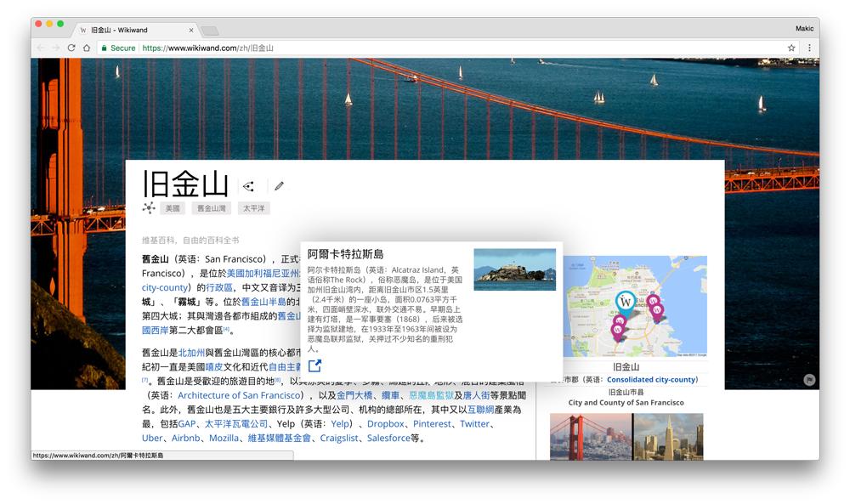Follow the Craigslist link
Image resolution: width=850 pixels, height=504 pixels.
pos(339,438)
